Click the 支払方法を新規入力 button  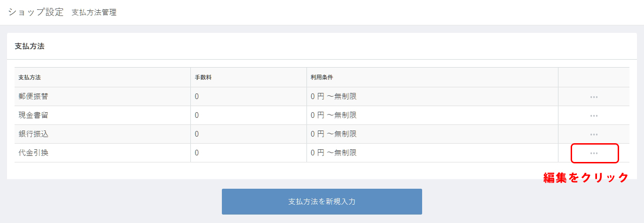322,201
